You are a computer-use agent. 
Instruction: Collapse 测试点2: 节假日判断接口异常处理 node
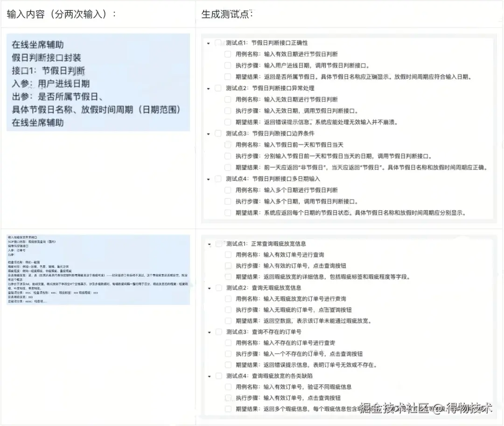pos(209,88)
